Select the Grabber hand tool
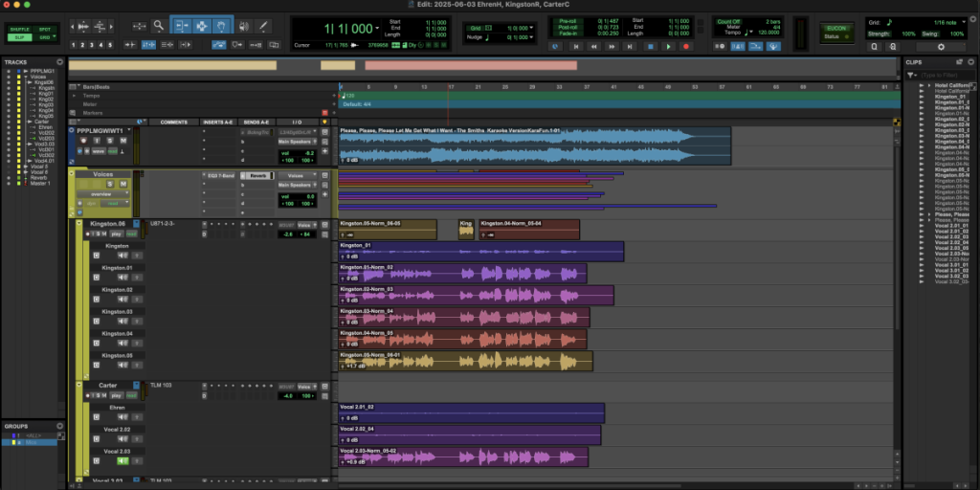 tap(221, 27)
